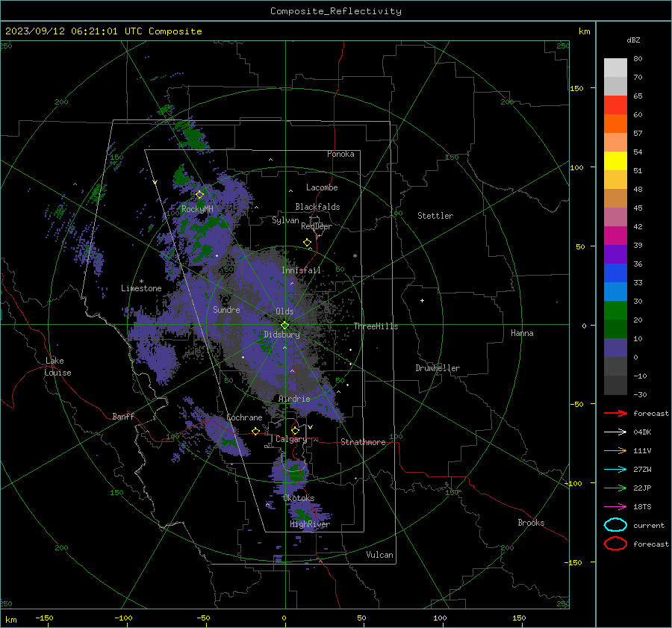672x628 pixels.
Task: Click the Sylvan town label
Action: [x=285, y=220]
